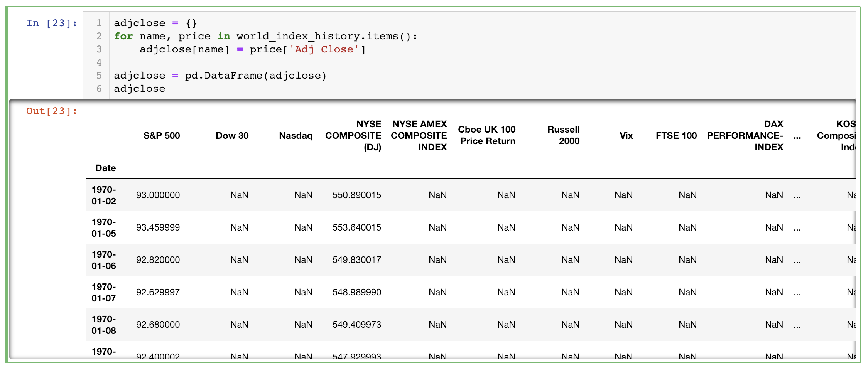Click the Russell 2000 column header
The width and height of the screenshot is (868, 367).
click(564, 135)
